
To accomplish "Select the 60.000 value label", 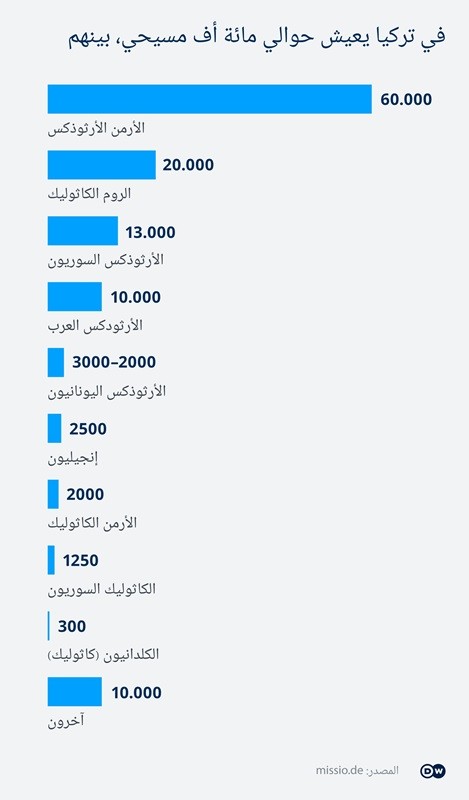I will (406, 99).
